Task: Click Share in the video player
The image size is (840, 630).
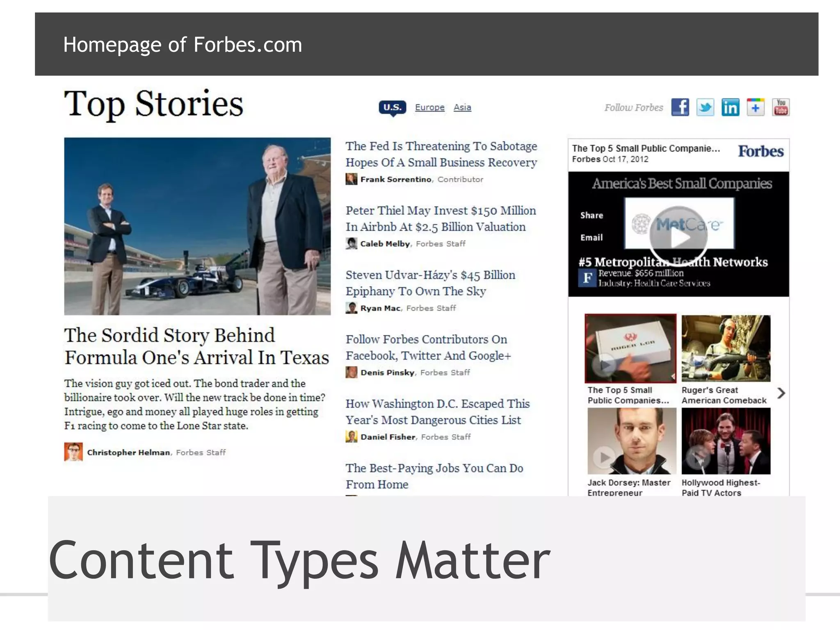Action: point(591,215)
